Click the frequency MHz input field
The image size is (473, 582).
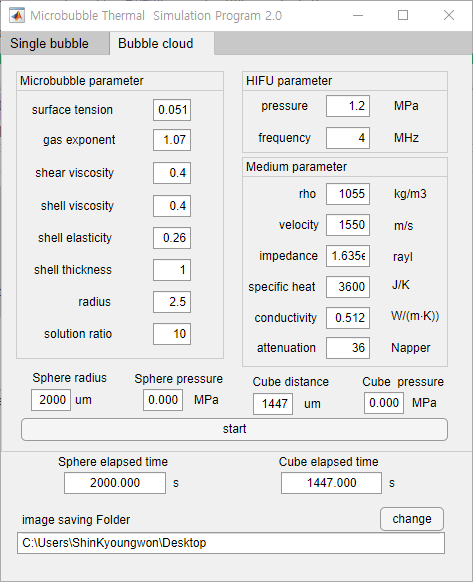348,138
